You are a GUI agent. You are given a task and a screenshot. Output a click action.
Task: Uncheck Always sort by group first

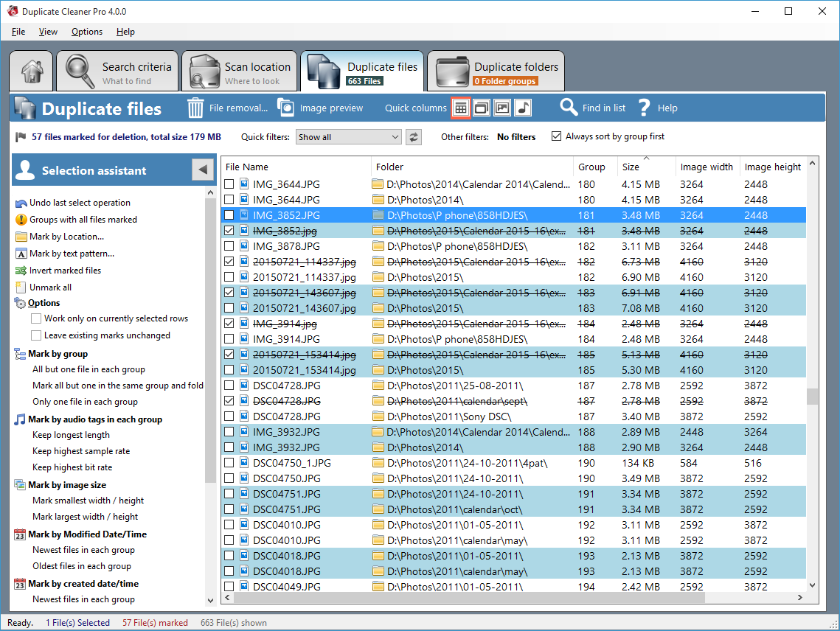coord(555,136)
